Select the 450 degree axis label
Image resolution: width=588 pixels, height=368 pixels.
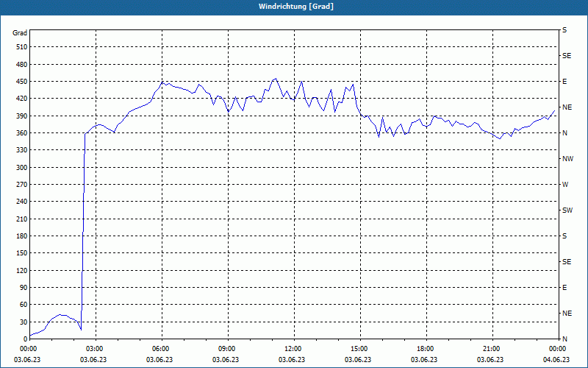click(21, 82)
